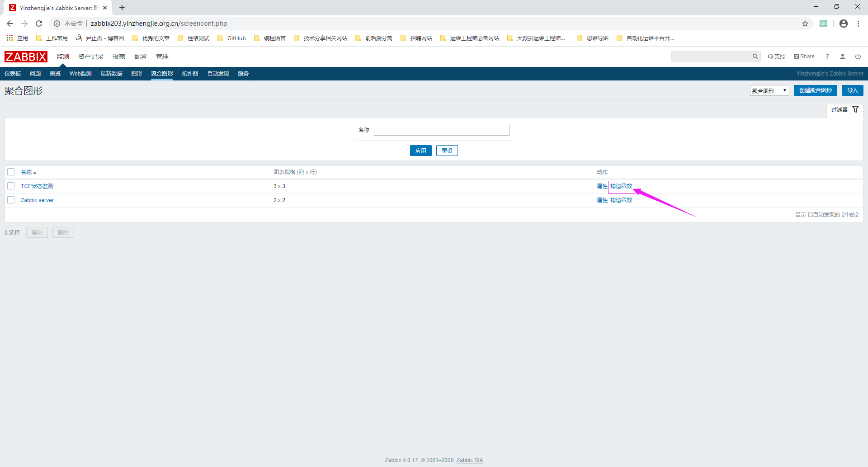
Task: Click the browser address bar URL
Action: [159, 24]
